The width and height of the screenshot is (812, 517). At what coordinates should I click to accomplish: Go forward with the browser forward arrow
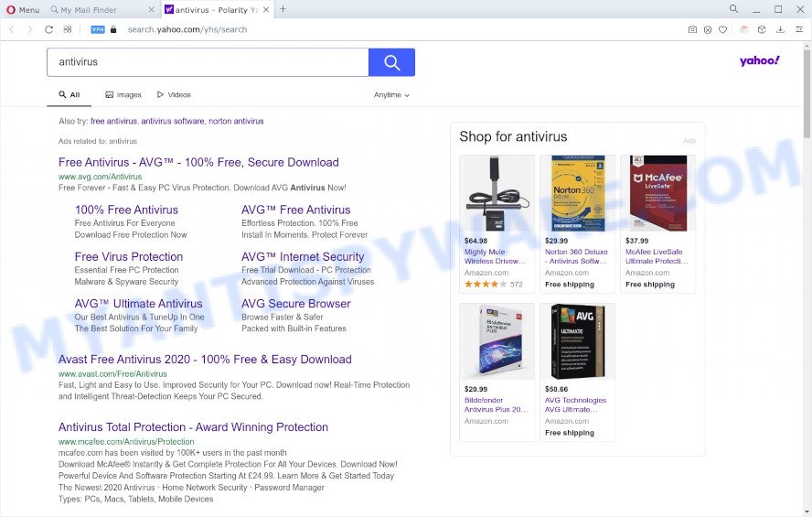click(30, 29)
